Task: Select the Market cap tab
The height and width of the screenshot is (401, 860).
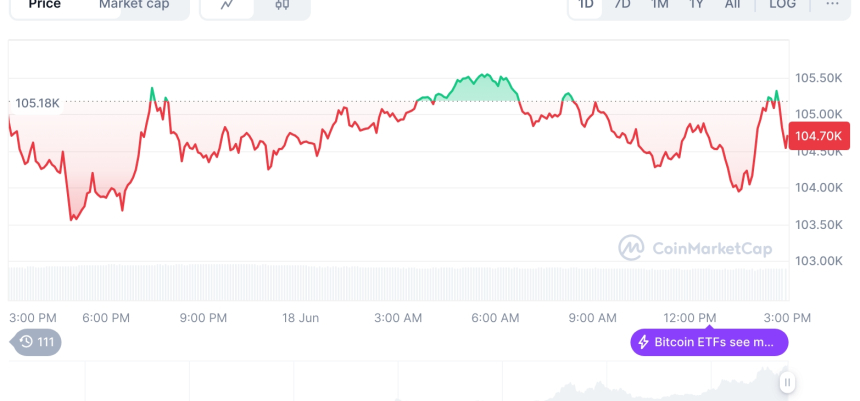Action: click(134, 5)
